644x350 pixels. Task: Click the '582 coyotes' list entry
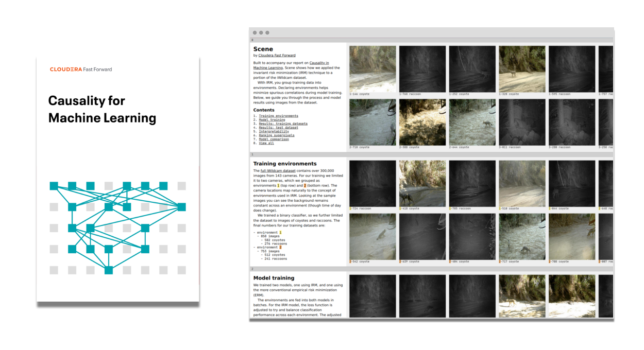point(275,240)
